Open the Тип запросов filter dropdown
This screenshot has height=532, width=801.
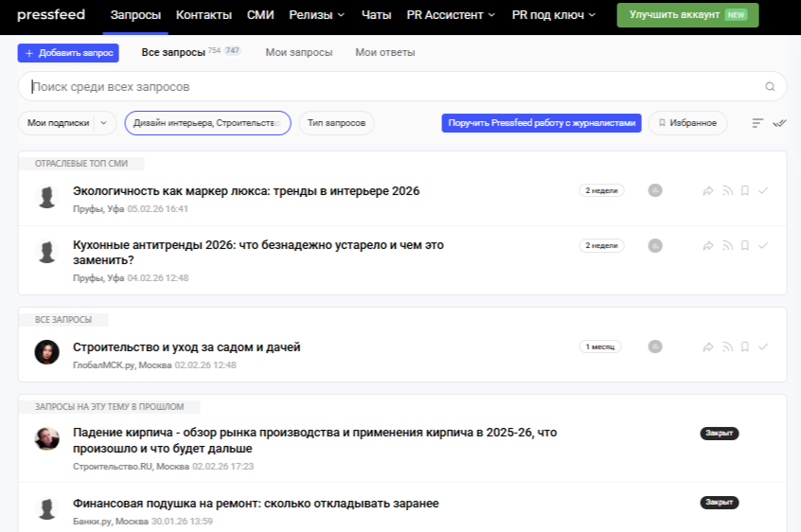coord(336,123)
